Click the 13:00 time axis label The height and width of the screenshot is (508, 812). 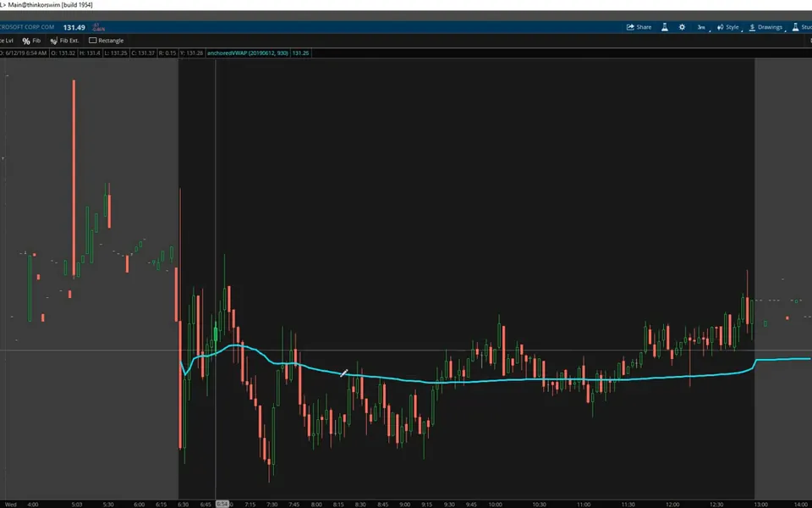[x=760, y=505]
